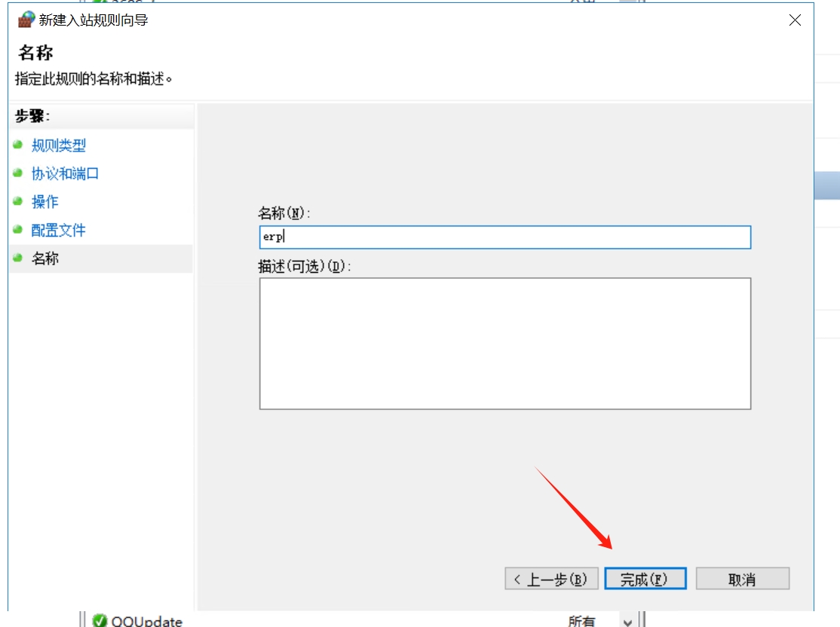Click green bullet beside 名称 step
Screen dimensions: 840x627
[18, 258]
